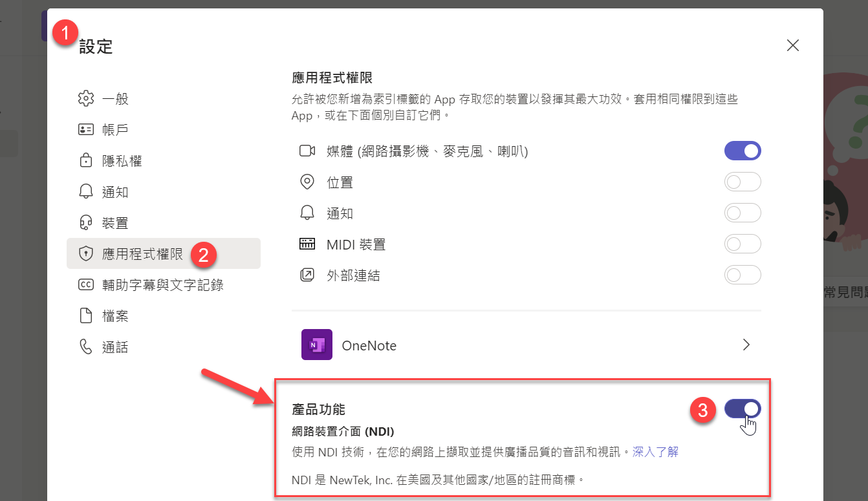The image size is (868, 501).
Task: Click the 應用程式權限 shield icon
Action: [x=86, y=254]
